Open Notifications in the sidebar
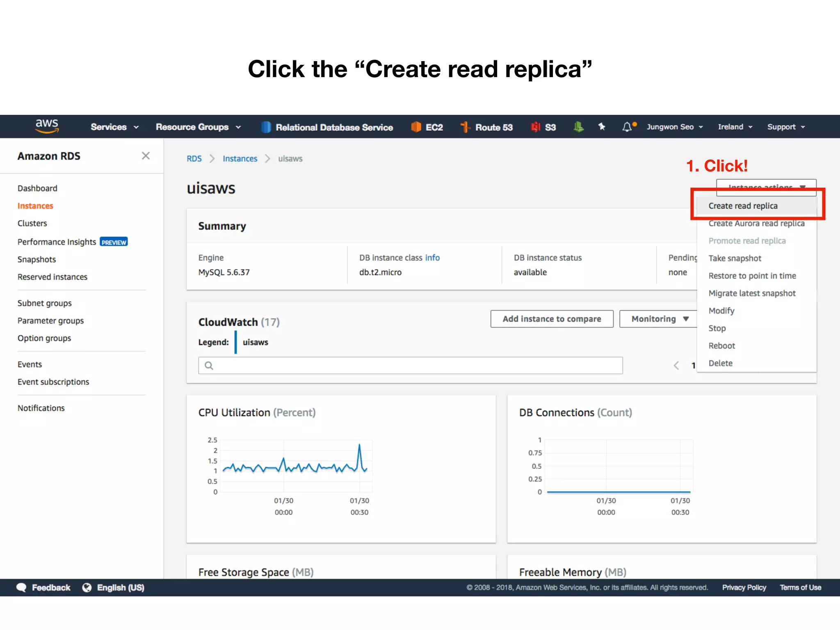This screenshot has height=630, width=840. tap(41, 408)
